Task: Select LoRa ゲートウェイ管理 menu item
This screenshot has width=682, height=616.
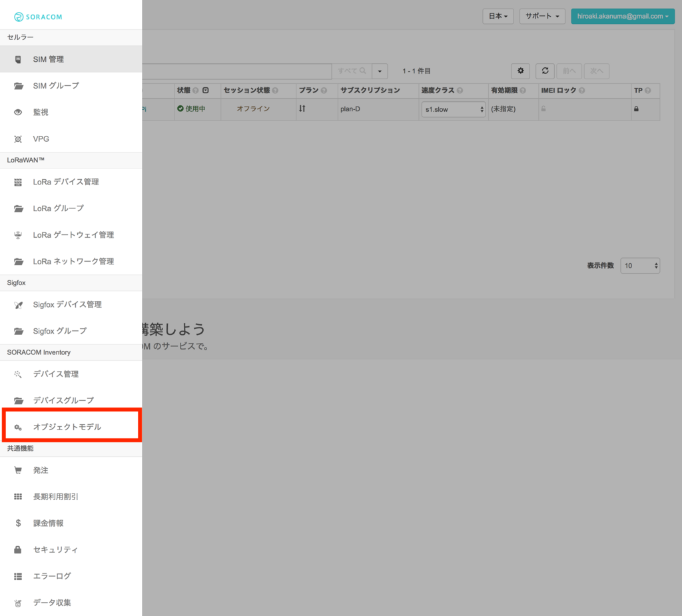Action: [71, 235]
